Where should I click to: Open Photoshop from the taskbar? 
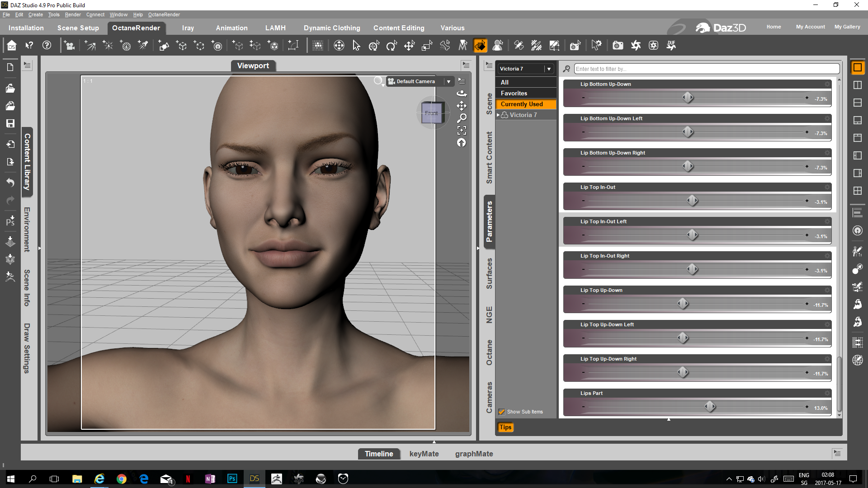tap(232, 479)
